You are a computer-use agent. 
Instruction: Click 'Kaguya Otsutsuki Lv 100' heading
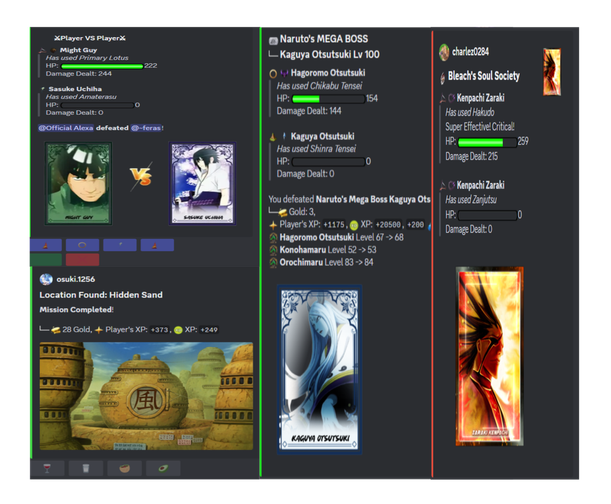tap(330, 54)
